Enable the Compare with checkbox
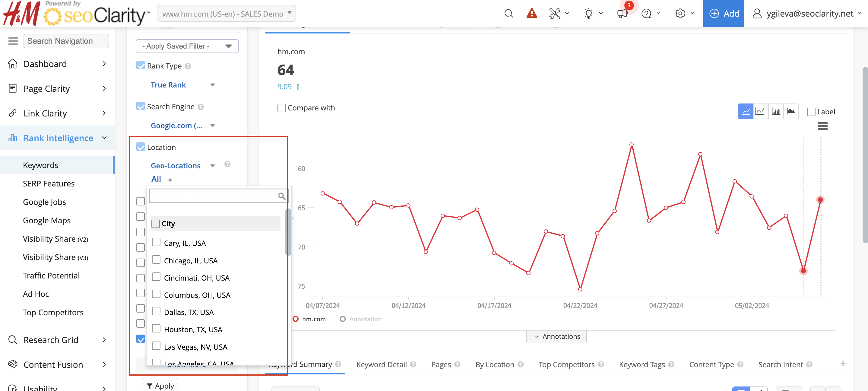The image size is (868, 391). click(281, 108)
